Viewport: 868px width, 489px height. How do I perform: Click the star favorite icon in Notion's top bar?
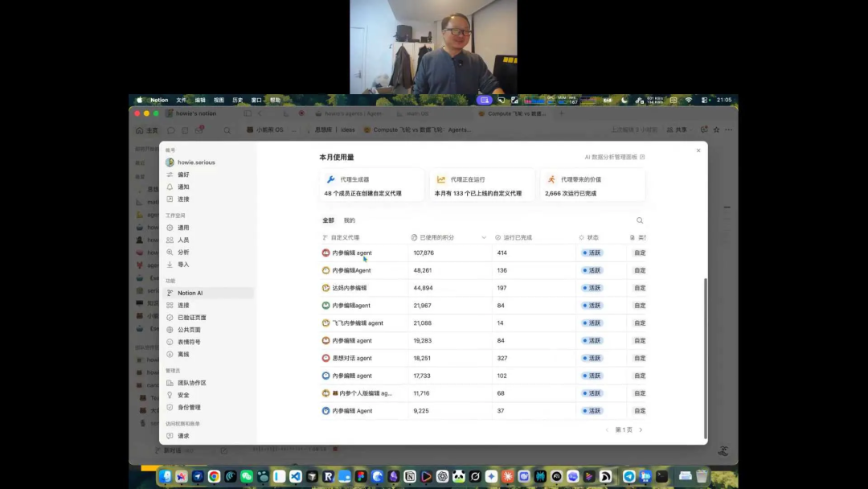pyautogui.click(x=716, y=129)
